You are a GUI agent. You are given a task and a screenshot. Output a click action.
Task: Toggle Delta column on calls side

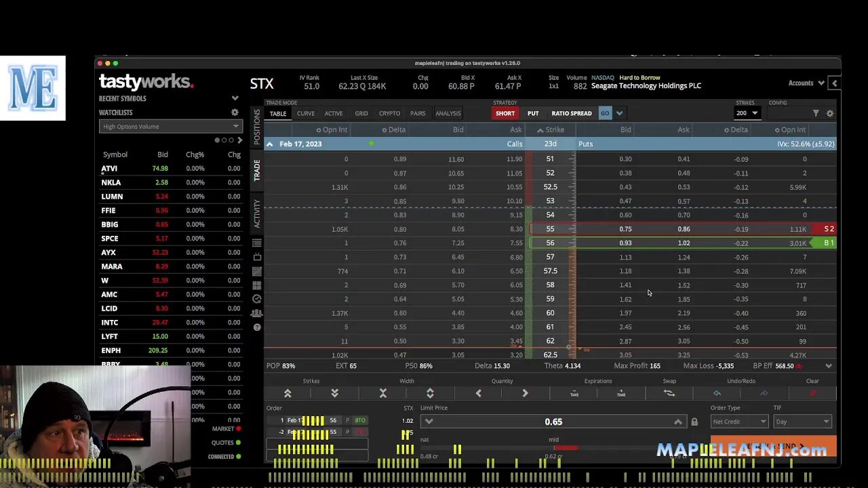click(x=393, y=129)
